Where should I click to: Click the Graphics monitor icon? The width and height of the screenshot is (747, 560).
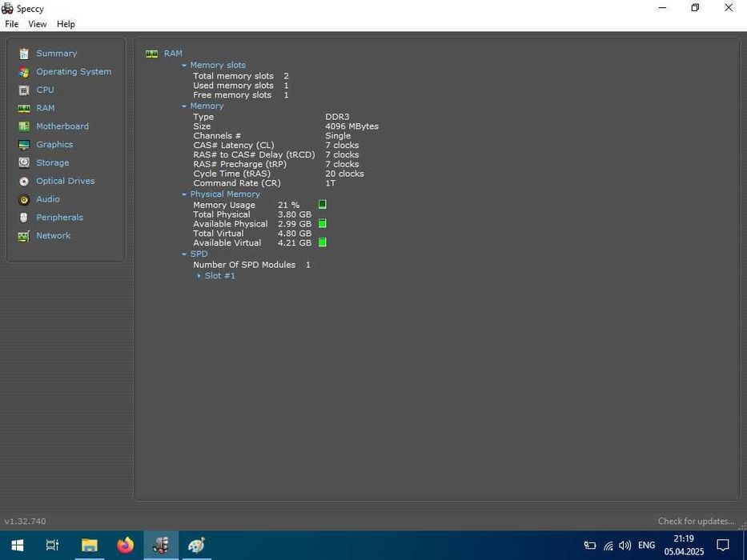[24, 145]
